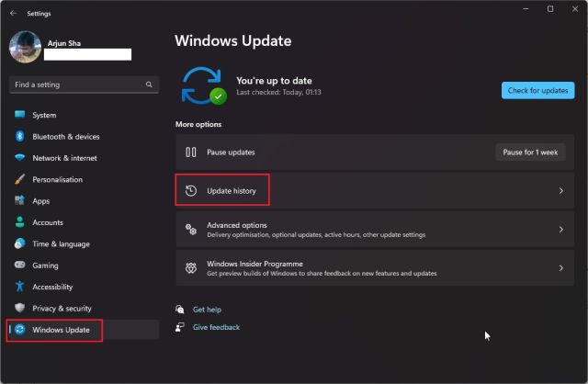The width and height of the screenshot is (588, 384).
Task: Click the Windows Insider Programme icon
Action: tap(191, 267)
